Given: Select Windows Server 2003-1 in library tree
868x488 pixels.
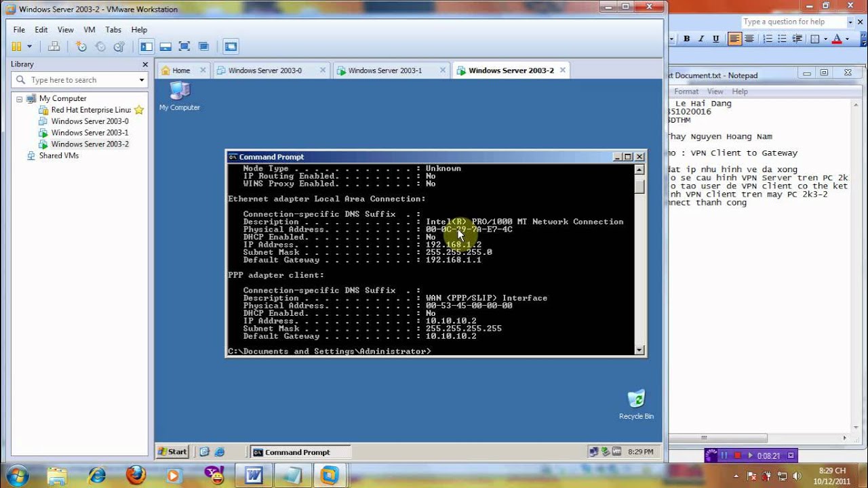Looking at the screenshot, I should click(x=90, y=133).
